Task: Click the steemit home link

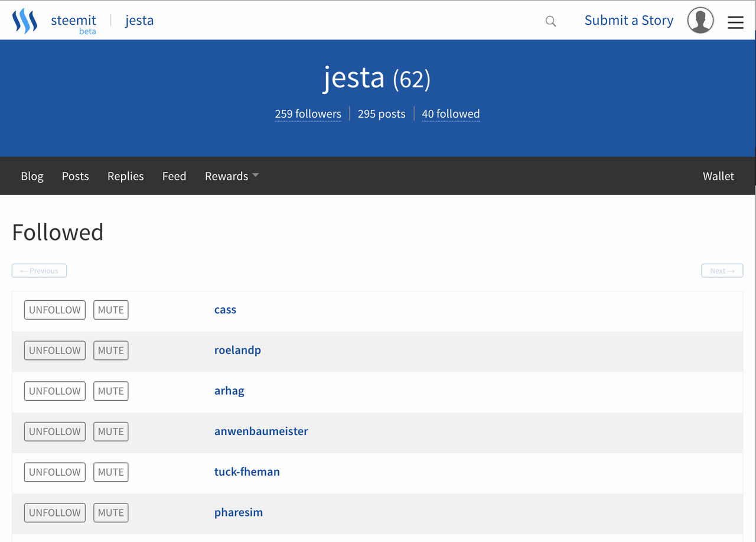Action: (x=73, y=20)
